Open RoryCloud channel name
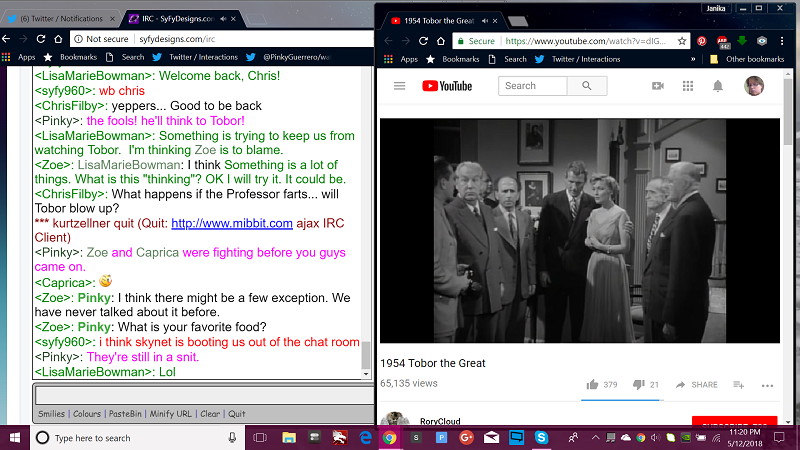Screen dimensions: 800x450 [x=440, y=421]
